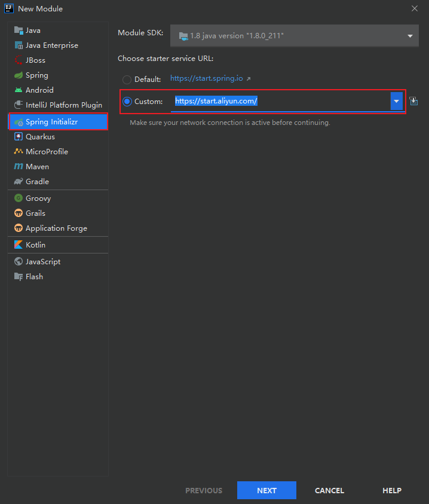The width and height of the screenshot is (429, 504).
Task: Expand the custom URL history dropdown arrow
Action: pyautogui.click(x=396, y=102)
